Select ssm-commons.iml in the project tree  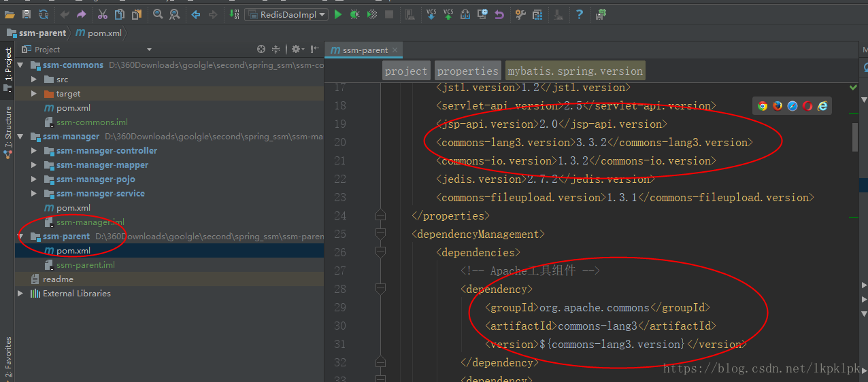click(x=92, y=122)
